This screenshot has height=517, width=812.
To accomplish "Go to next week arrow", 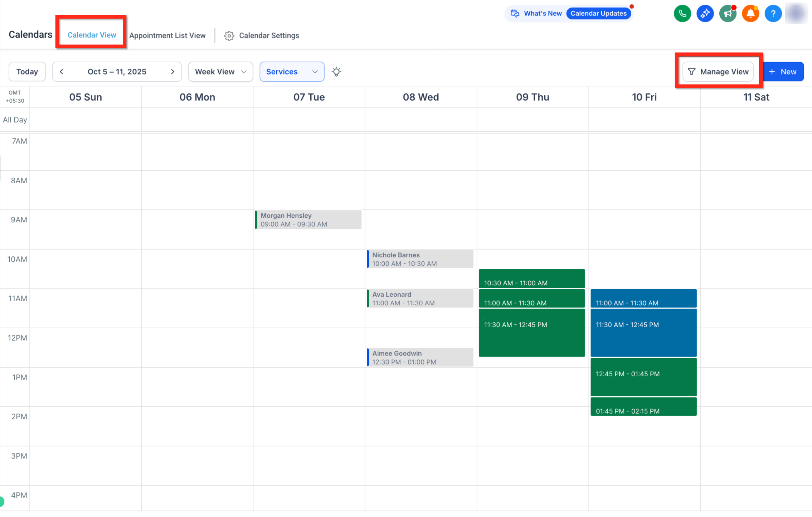I will (x=172, y=72).
